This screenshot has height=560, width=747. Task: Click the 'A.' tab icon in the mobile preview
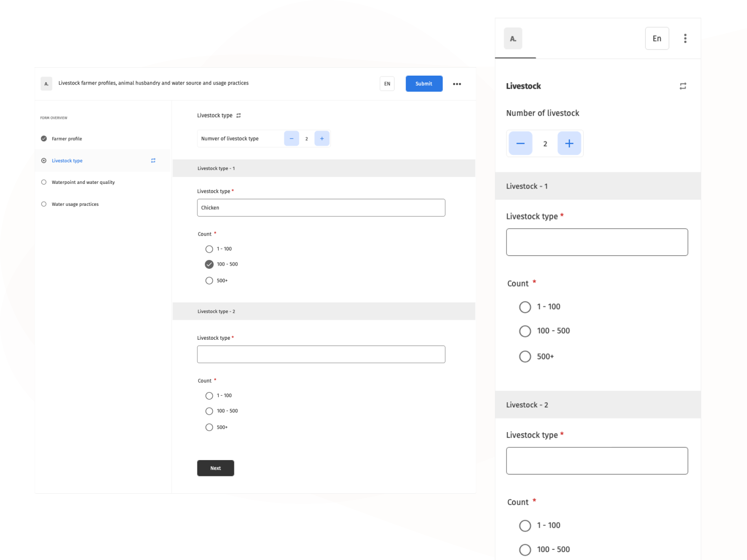coord(513,39)
